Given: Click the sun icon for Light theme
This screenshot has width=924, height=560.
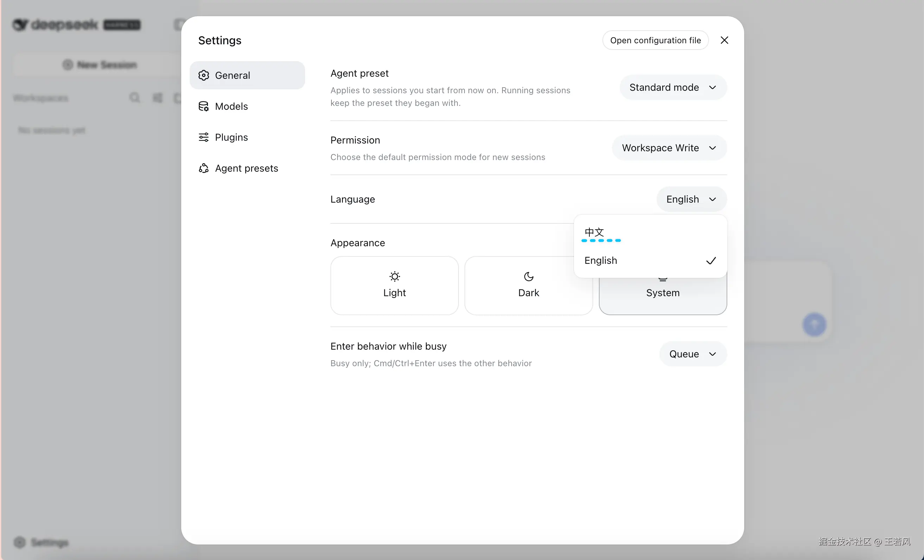Looking at the screenshot, I should tap(394, 276).
